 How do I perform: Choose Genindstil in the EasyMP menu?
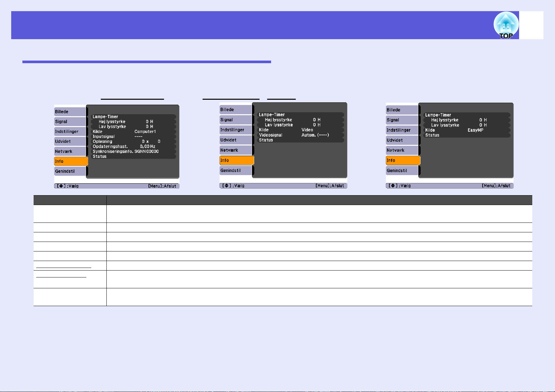coord(402,170)
